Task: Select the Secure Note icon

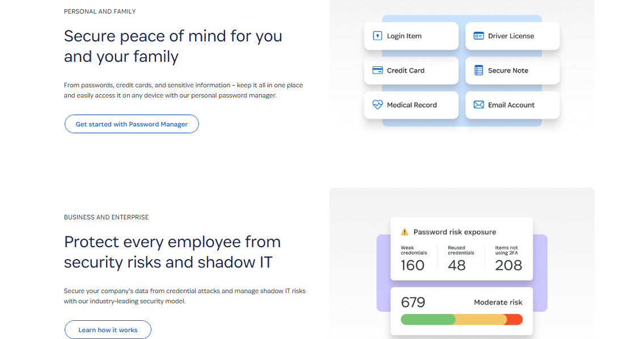Action: [478, 70]
